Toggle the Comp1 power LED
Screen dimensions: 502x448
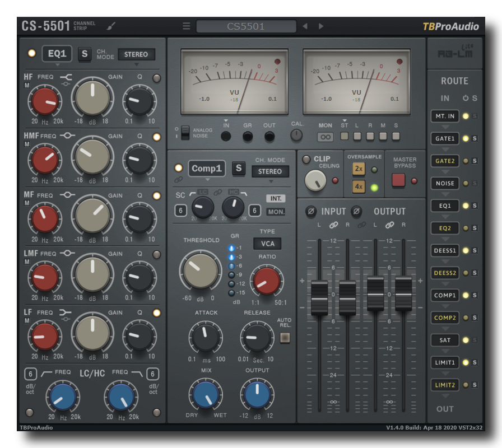pos(178,168)
